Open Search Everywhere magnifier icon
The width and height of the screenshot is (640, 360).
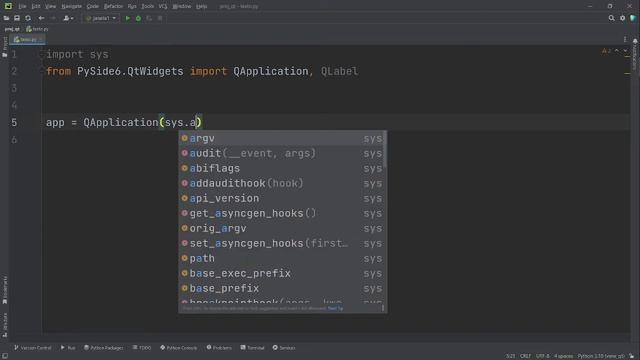tap(611, 18)
